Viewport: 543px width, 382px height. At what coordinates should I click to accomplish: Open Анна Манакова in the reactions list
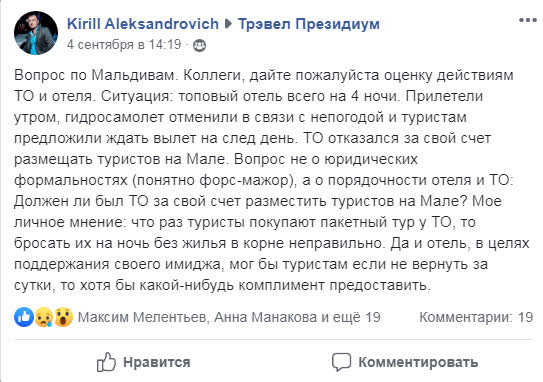point(265,317)
